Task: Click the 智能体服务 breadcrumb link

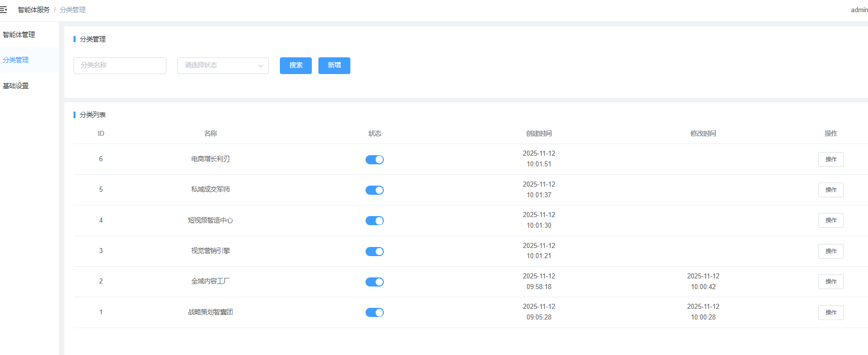Action: point(33,10)
